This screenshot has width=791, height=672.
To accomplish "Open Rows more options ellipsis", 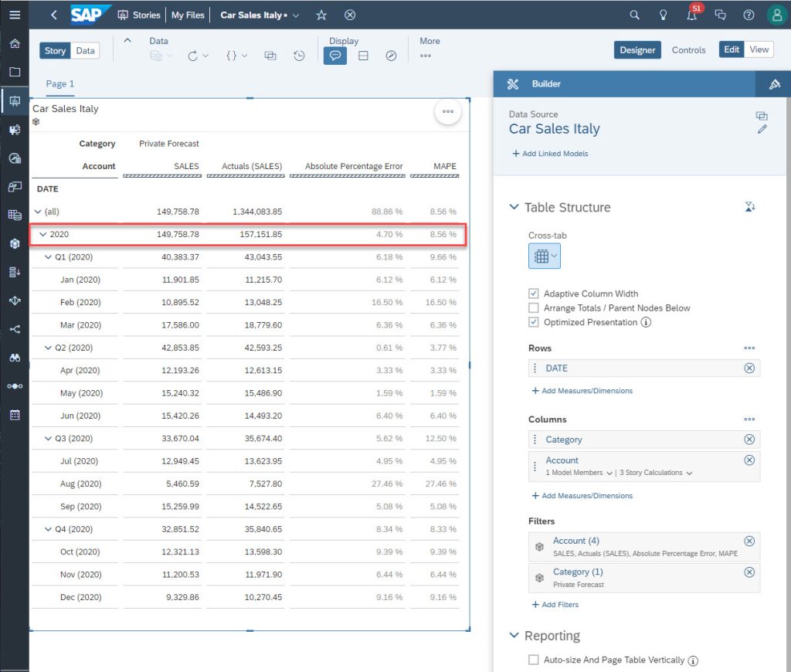I will [x=749, y=348].
